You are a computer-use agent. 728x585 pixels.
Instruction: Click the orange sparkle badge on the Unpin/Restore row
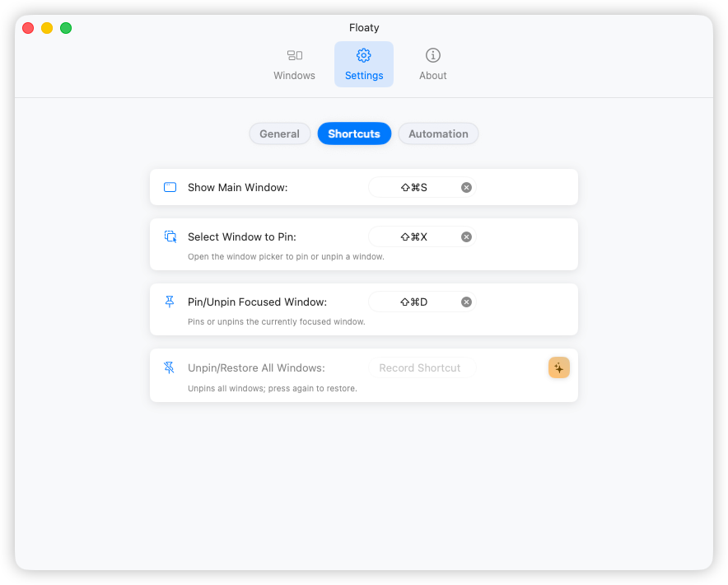click(559, 367)
